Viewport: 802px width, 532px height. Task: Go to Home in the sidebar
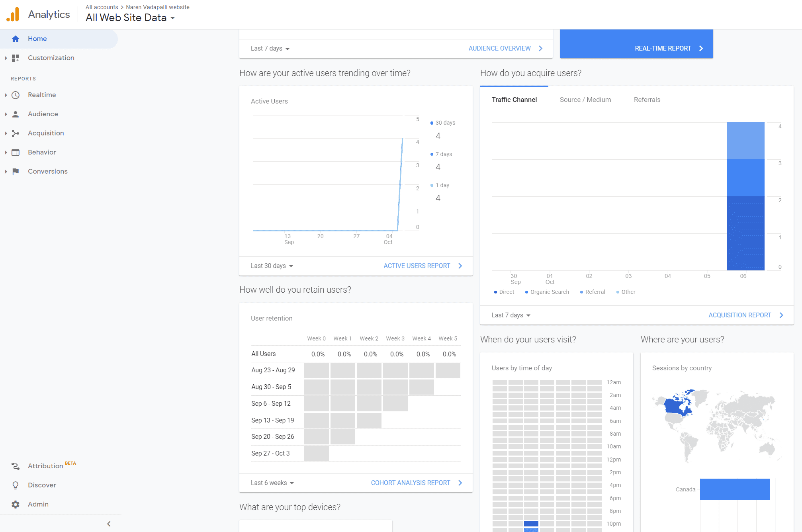59,39
